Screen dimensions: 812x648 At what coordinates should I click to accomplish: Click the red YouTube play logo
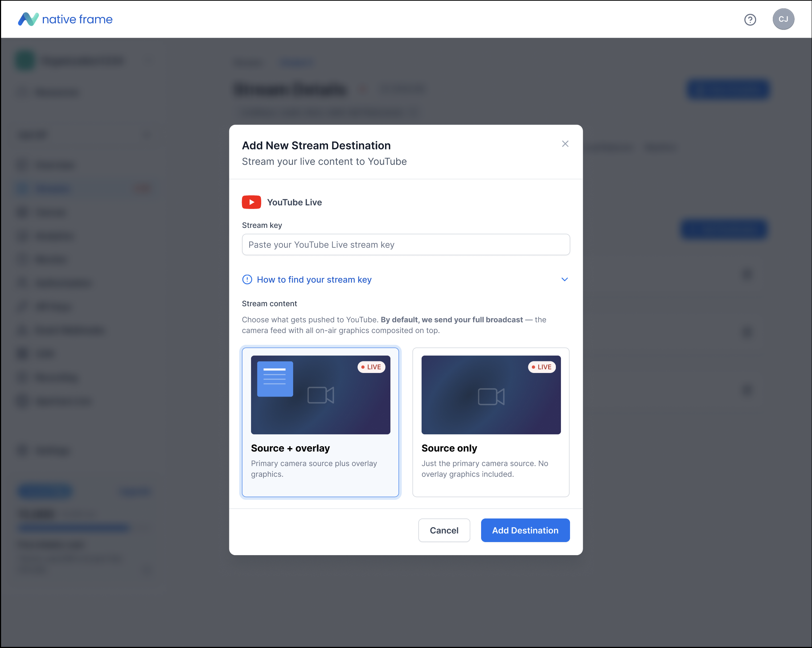point(251,202)
